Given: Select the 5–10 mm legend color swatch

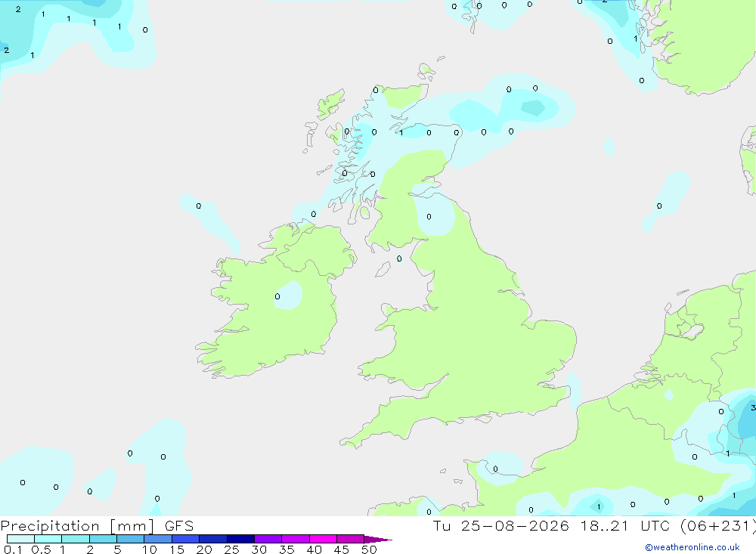Looking at the screenshot, I should tap(131, 539).
